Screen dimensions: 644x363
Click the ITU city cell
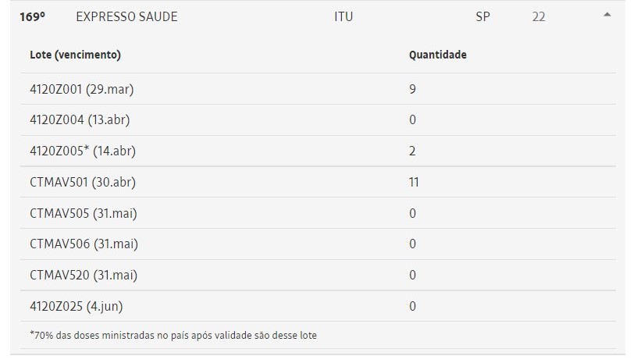coord(343,17)
